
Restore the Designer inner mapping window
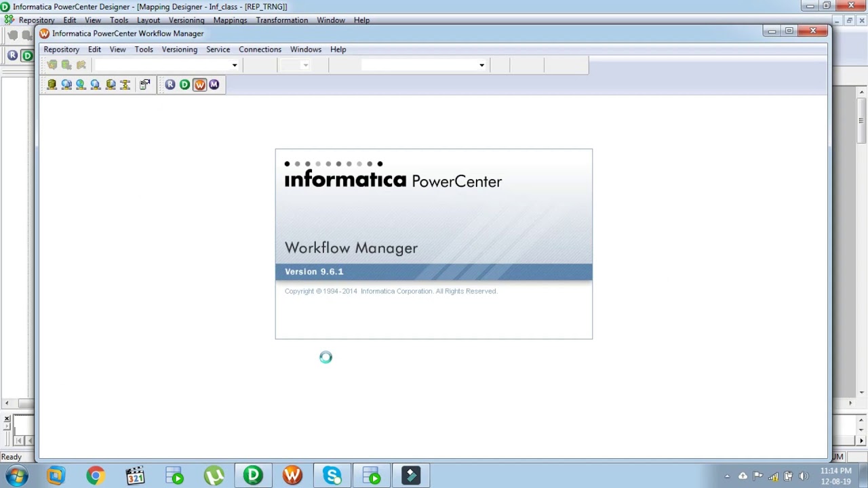(849, 20)
